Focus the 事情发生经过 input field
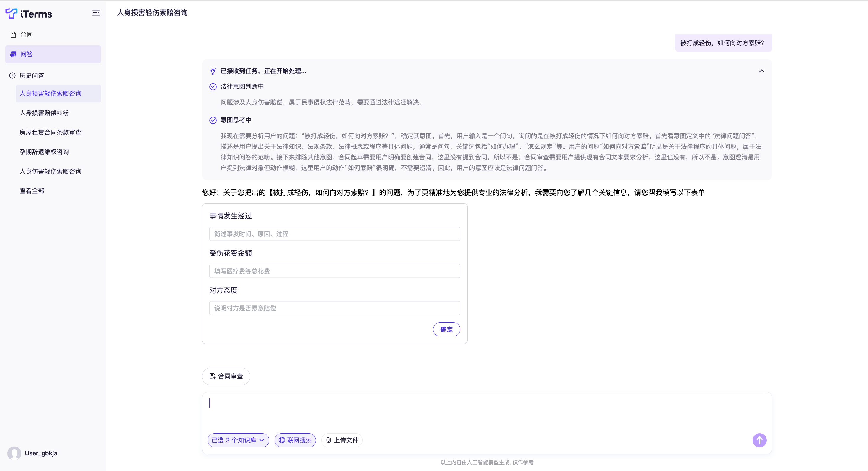Viewport: 868px width, 471px height. pos(334,234)
